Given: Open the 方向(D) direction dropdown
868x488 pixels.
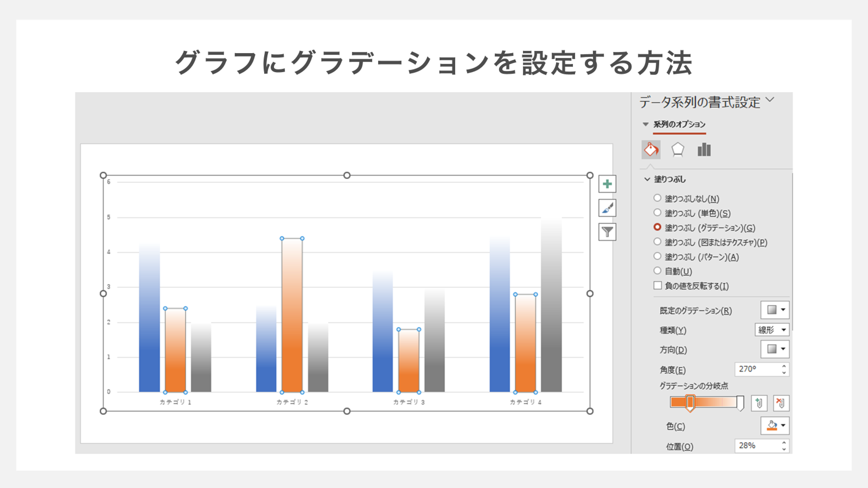Looking at the screenshot, I should click(775, 349).
